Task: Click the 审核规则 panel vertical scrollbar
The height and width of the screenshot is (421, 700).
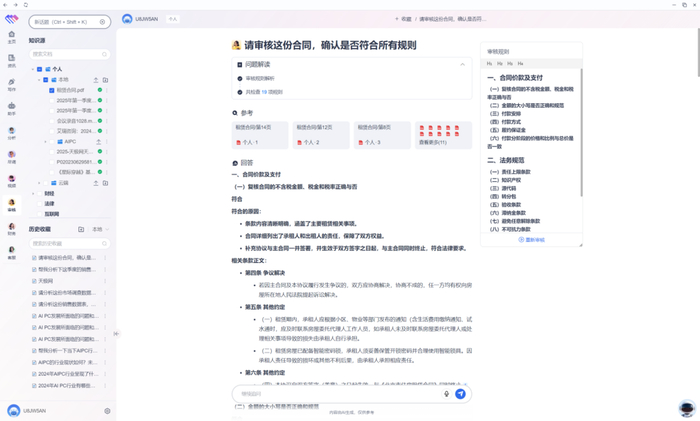Action: click(x=581, y=132)
